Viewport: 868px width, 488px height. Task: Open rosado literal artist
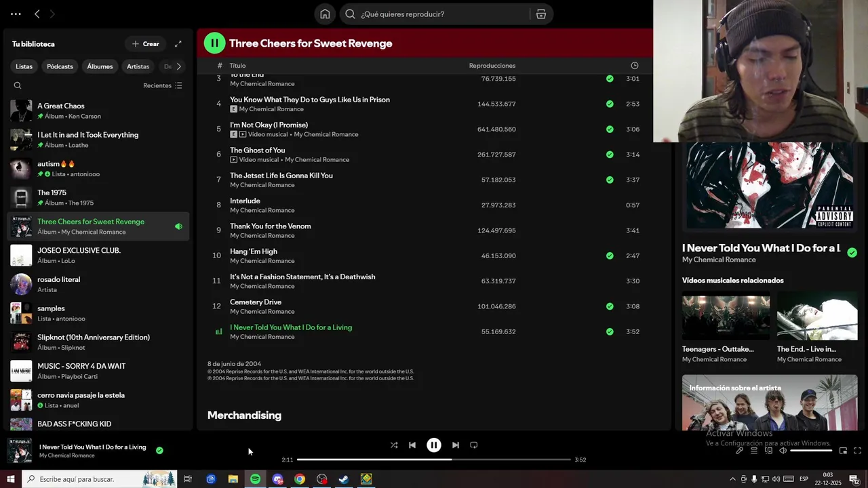[x=98, y=284]
